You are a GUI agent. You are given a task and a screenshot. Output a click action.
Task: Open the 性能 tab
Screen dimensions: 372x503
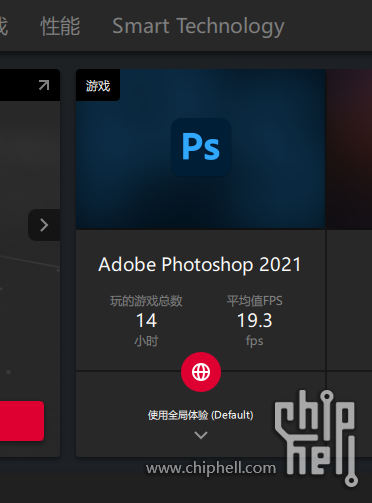coord(60,26)
